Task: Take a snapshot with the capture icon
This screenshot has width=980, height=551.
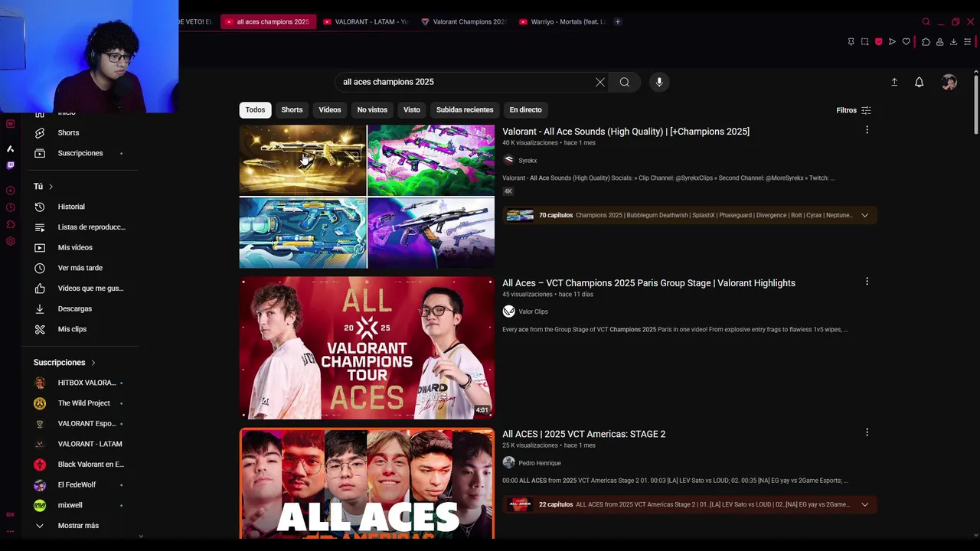Action: click(x=864, y=41)
